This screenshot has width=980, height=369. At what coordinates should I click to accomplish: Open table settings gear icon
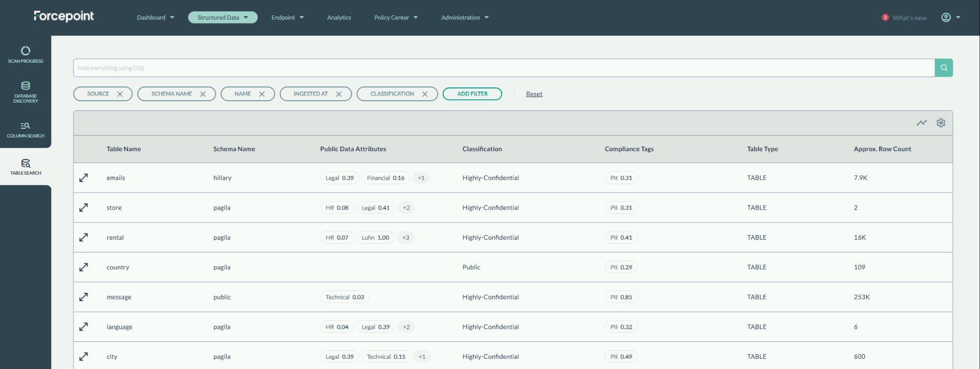[941, 123]
